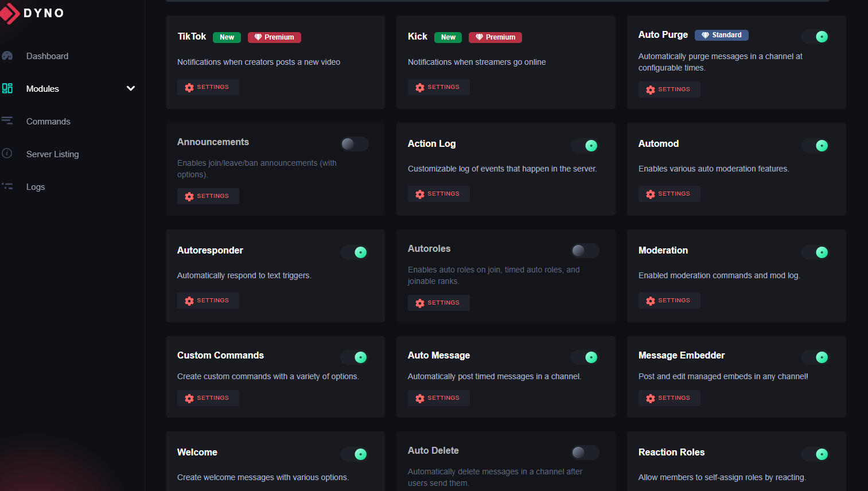Click the Modules grid icon in sidebar
This screenshot has height=491, width=868.
[x=7, y=88]
